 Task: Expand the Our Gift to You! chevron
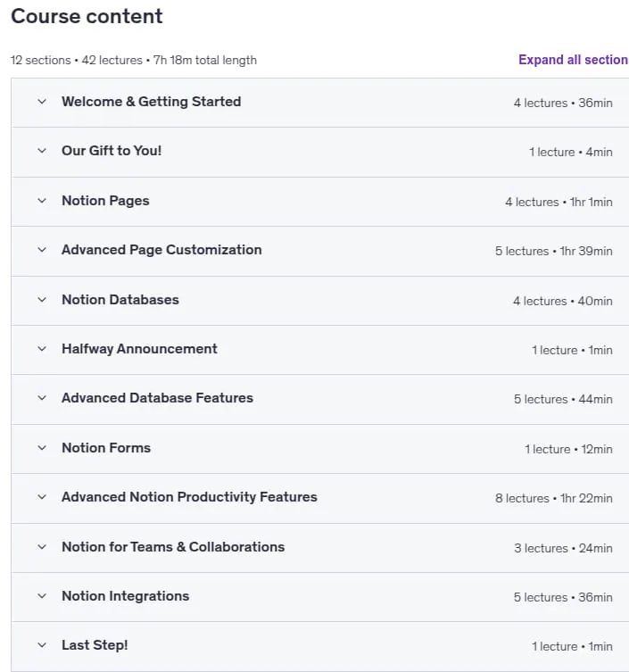42,151
